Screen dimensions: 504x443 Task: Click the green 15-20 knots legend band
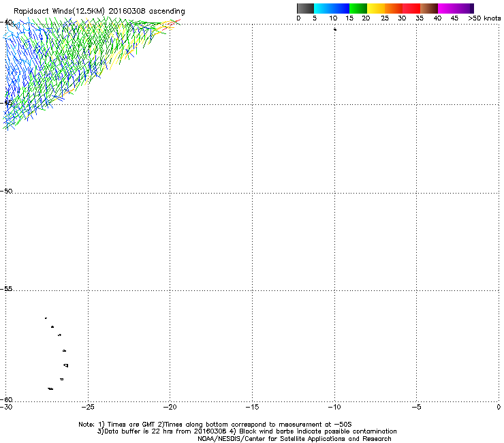[x=358, y=8]
